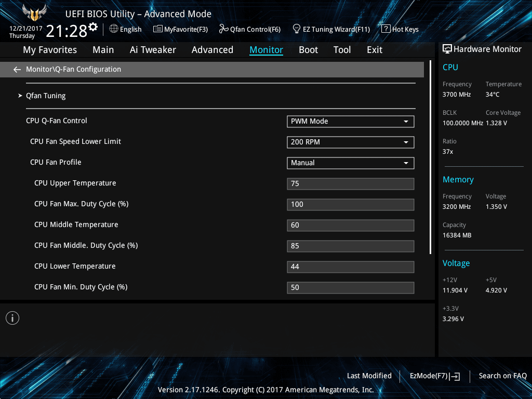Viewport: 532px width, 399px height.
Task: Switch to the Boot tab
Action: pyautogui.click(x=309, y=50)
